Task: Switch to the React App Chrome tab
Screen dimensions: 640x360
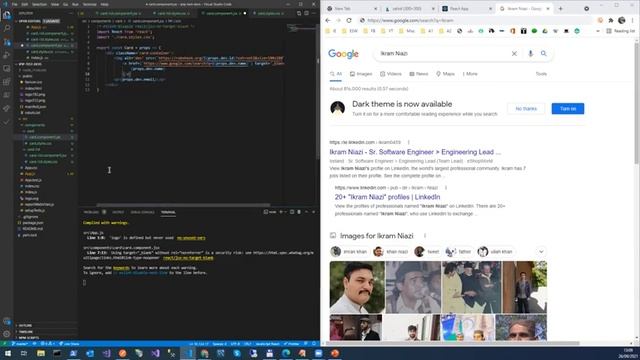Action: coord(466,8)
